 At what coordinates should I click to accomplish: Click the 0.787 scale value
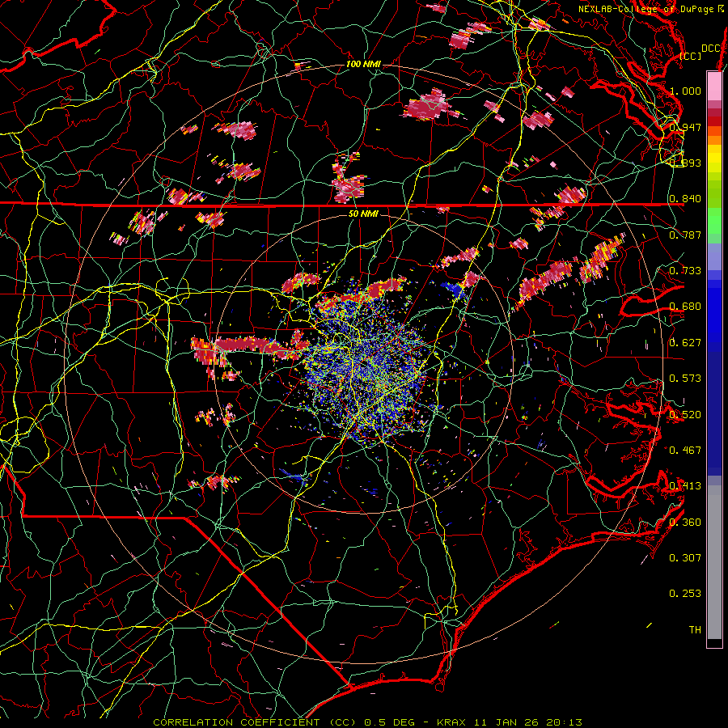pos(685,235)
